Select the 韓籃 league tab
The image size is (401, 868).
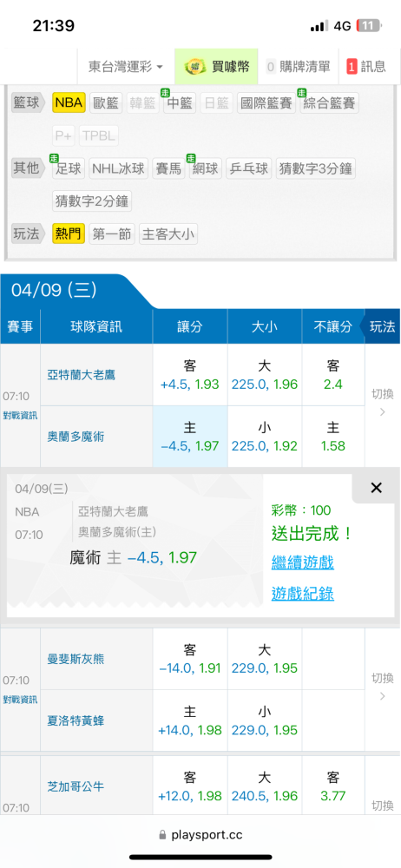pos(142,103)
